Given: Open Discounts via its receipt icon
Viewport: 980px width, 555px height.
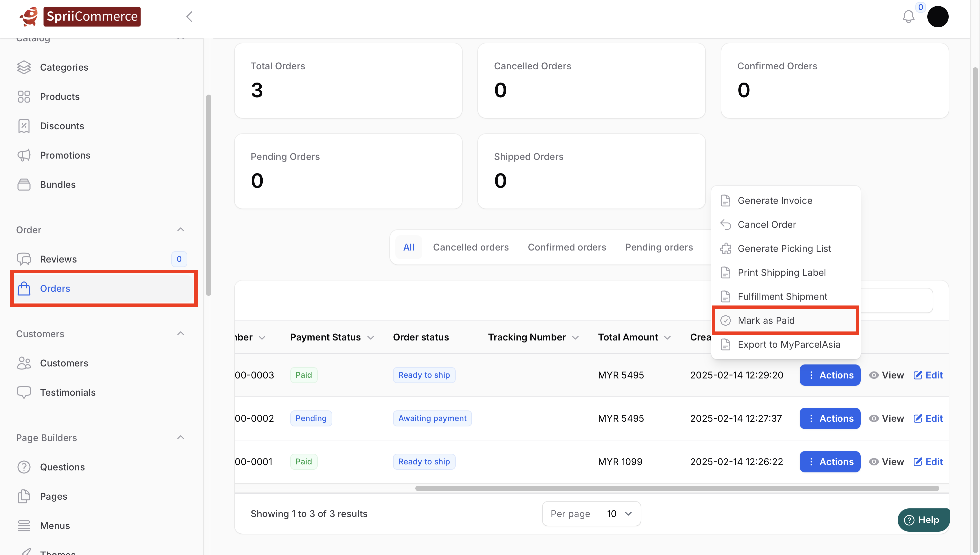Looking at the screenshot, I should tap(24, 126).
